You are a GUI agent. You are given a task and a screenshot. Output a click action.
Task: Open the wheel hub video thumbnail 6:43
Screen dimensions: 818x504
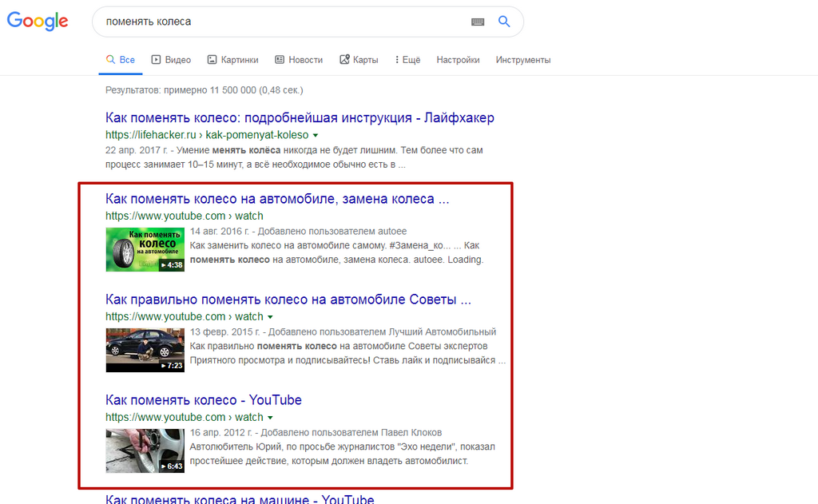pos(145,450)
